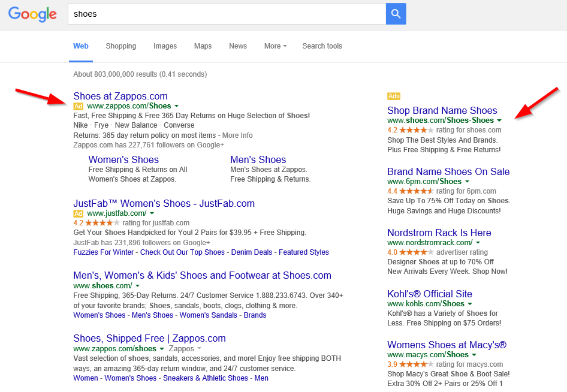Image resolution: width=567 pixels, height=392 pixels.
Task: Expand dropdown arrow beside www.justfab.com/ URL
Action: pos(152,213)
